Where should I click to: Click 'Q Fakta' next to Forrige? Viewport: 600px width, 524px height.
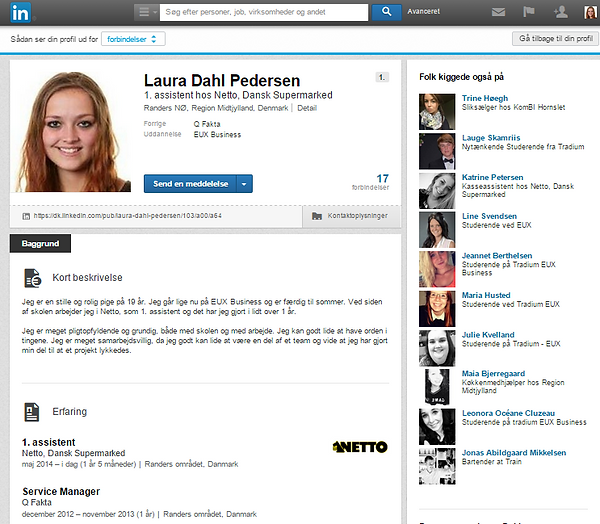pos(207,124)
